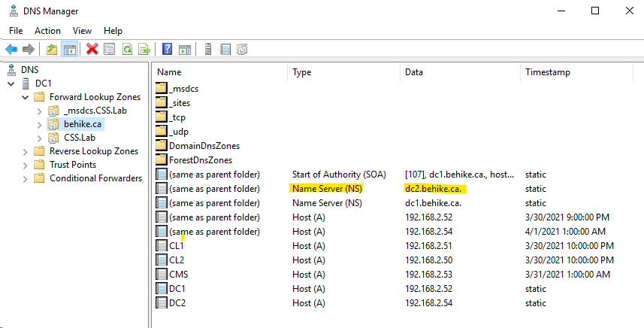Select Conditional Forwarders in the tree
Screen dimensions: 644x328
[x=95, y=178]
